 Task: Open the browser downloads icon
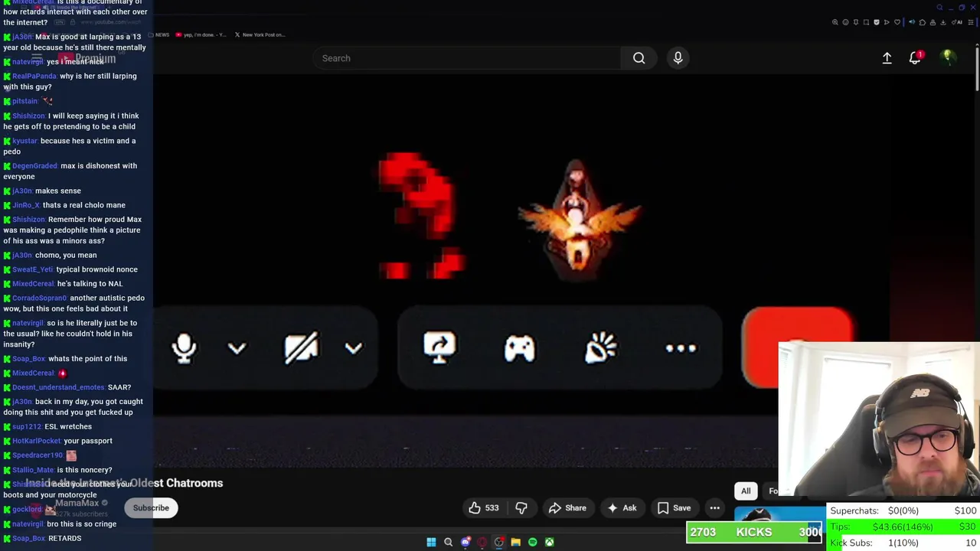pos(943,22)
